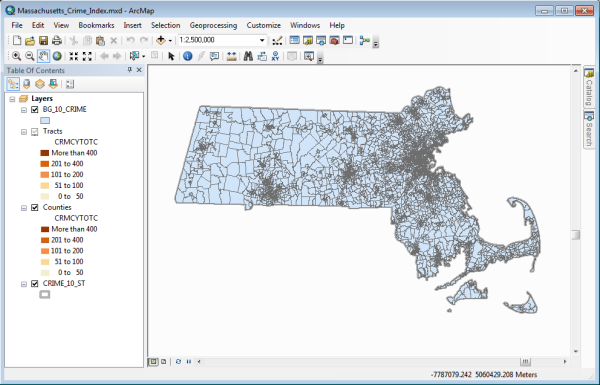Screen dimensions: 600x385
Task: Switch to Layout View button
Action: click(x=164, y=361)
